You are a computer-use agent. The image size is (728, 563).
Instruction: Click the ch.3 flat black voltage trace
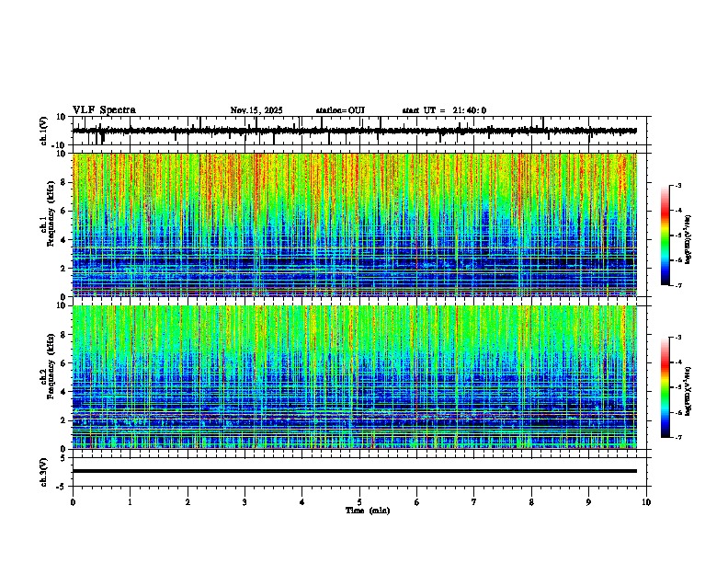pyautogui.click(x=355, y=471)
